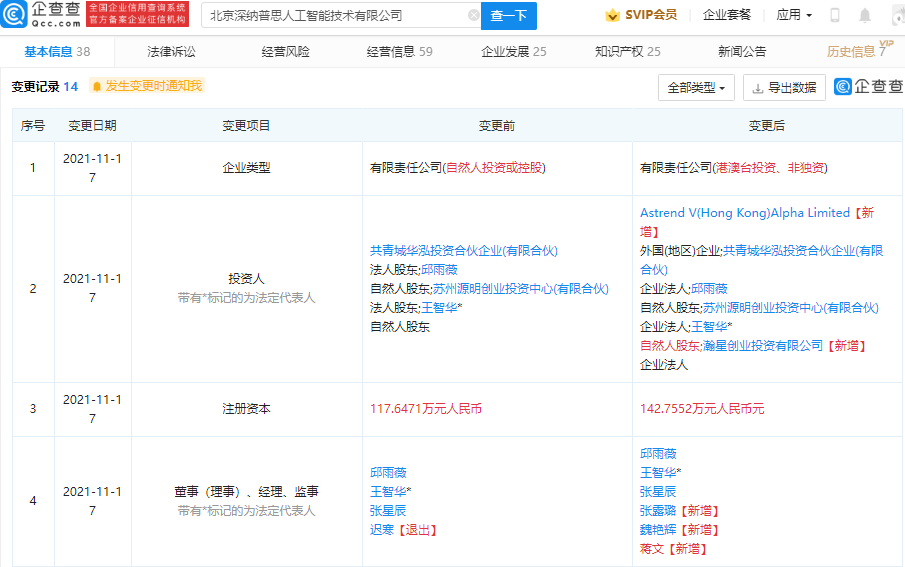Open 苏州源明创业投资中心 link in 变更后 column
The height and width of the screenshot is (567, 905).
click(x=791, y=308)
